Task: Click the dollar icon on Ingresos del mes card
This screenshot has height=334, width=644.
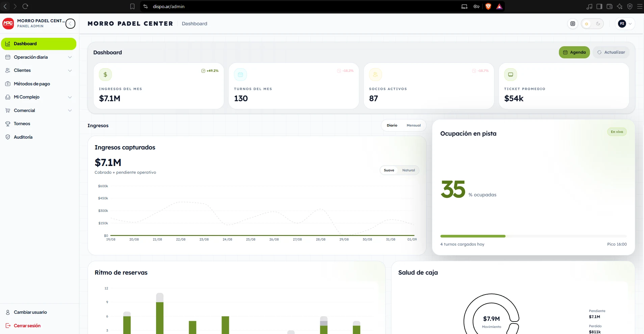Action: [105, 75]
